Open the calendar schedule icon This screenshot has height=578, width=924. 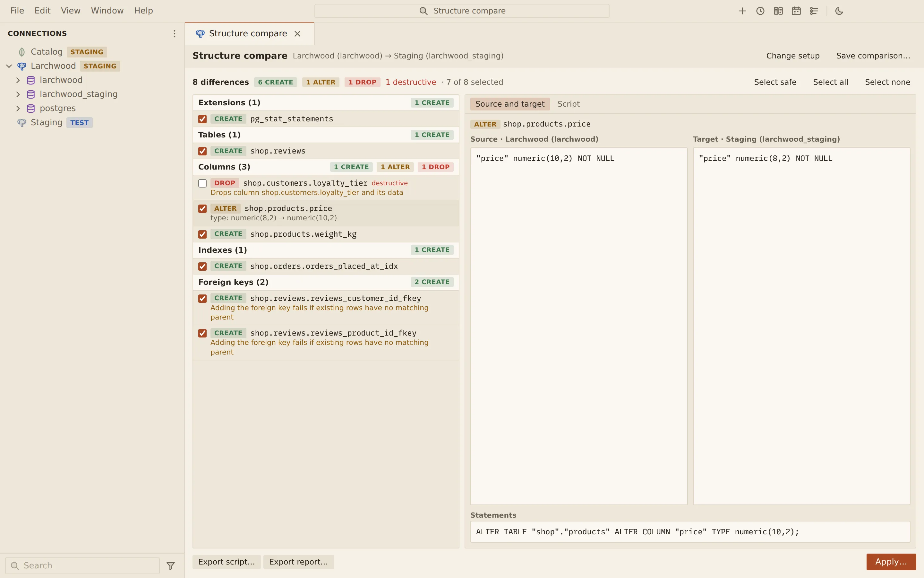coord(796,11)
